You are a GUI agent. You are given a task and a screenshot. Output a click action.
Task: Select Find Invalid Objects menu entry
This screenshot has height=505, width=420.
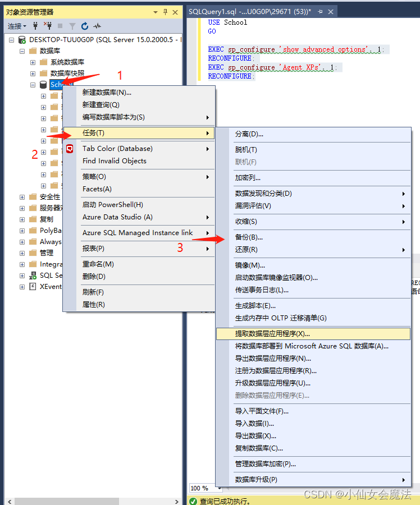(x=139, y=160)
